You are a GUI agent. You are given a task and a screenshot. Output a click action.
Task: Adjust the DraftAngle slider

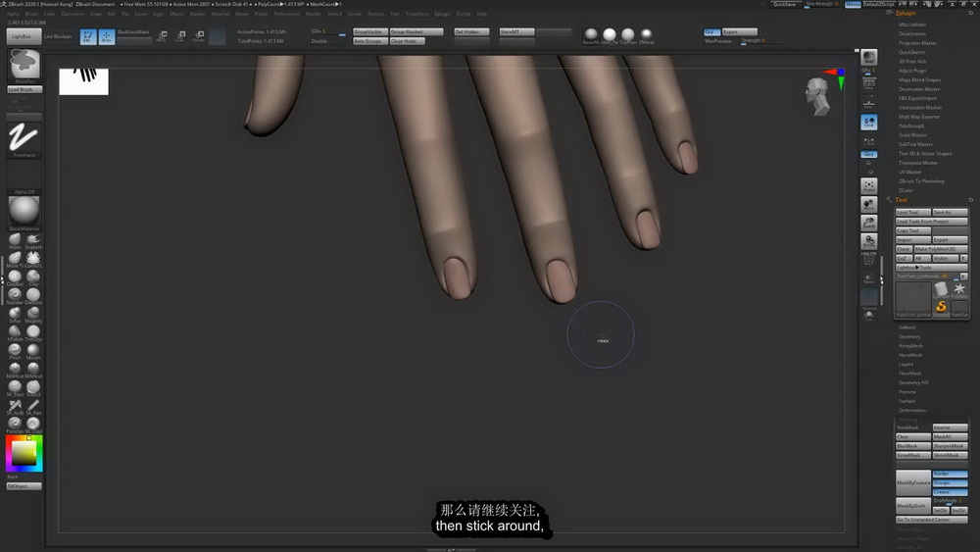click(950, 501)
